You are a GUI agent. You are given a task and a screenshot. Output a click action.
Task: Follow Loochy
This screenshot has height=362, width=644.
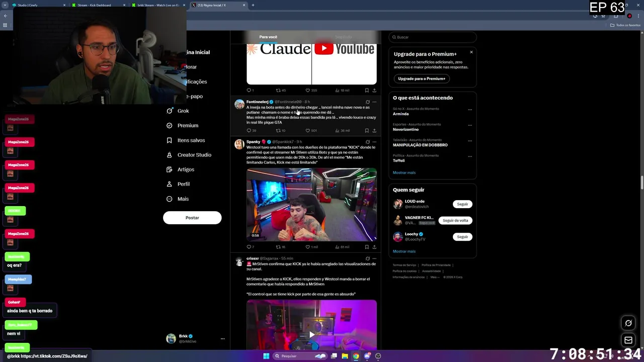462,237
